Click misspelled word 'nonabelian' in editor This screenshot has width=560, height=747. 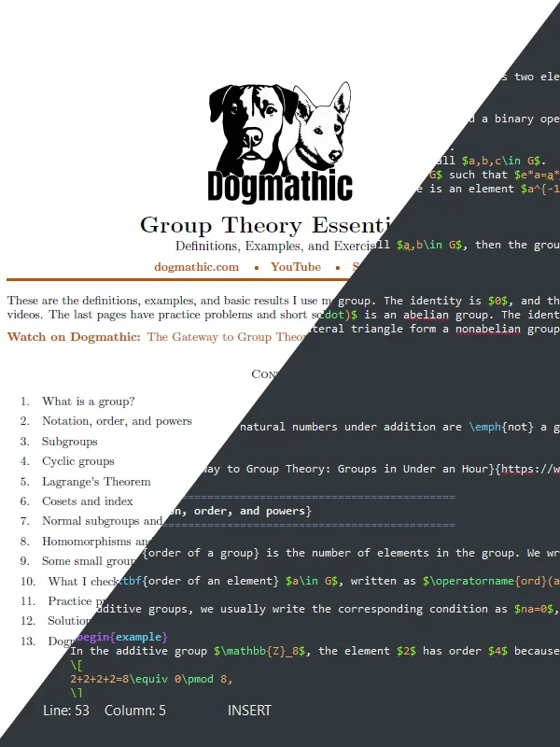click(x=488, y=329)
